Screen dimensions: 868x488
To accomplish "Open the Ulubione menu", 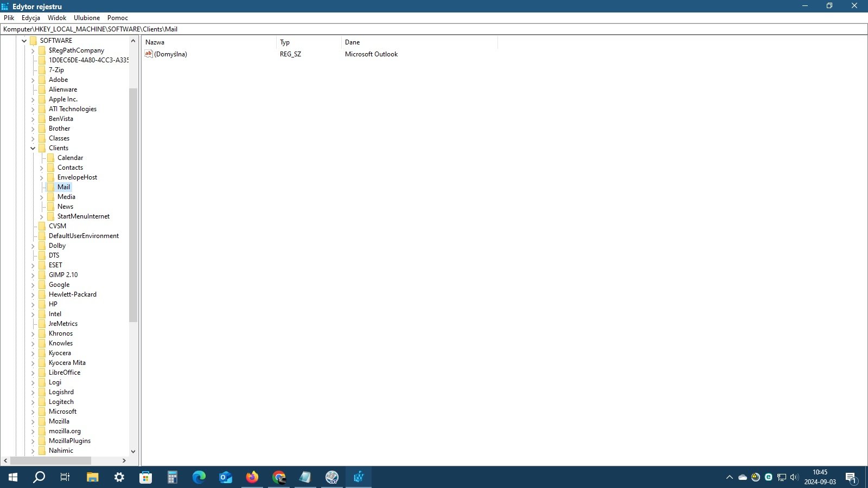I will click(87, 18).
